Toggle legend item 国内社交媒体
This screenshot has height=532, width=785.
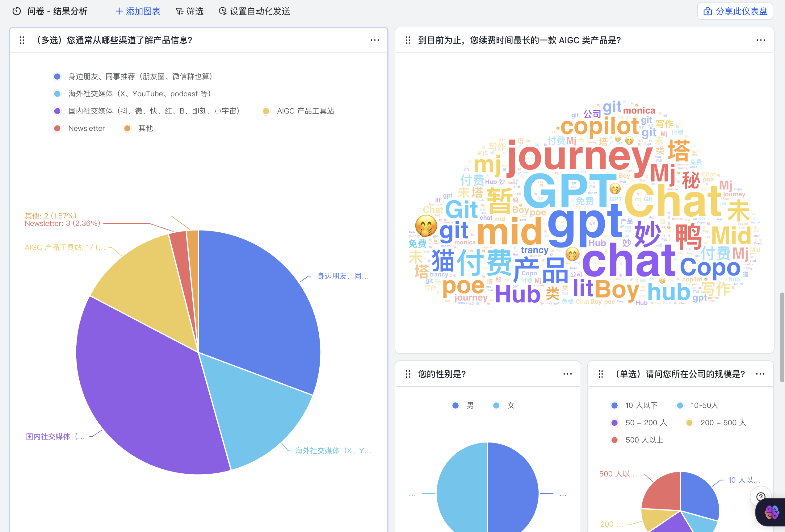[x=147, y=111]
